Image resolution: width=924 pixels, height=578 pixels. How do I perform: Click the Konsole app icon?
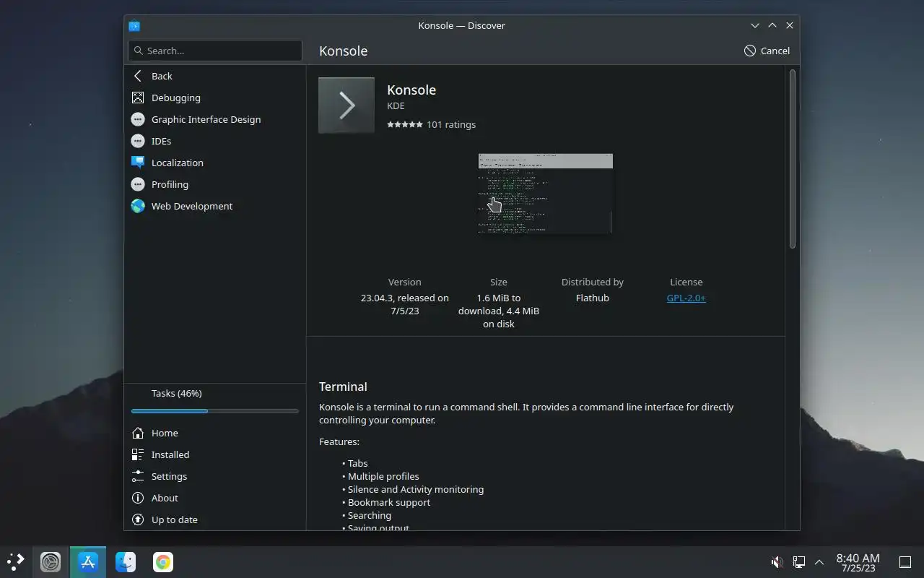(x=346, y=105)
